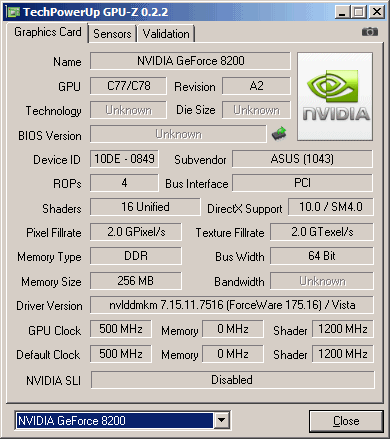
Task: Click the NVIDIA logo image
Action: coord(335,96)
